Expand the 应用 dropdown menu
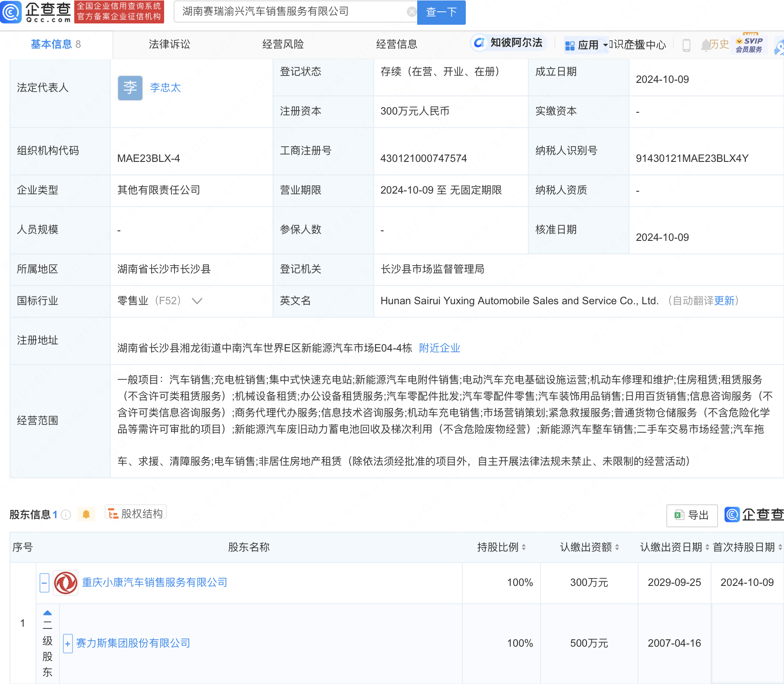Image resolution: width=784 pixels, height=684 pixels. tap(586, 45)
